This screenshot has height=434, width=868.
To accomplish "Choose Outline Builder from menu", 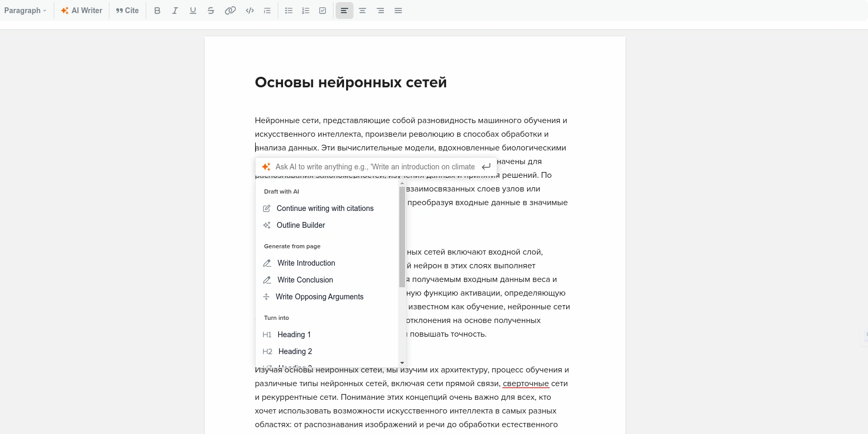I will pyautogui.click(x=300, y=225).
